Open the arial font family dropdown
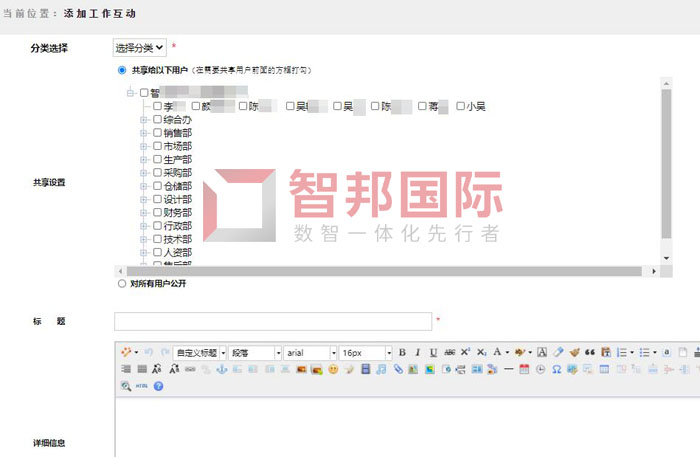Image resolution: width=700 pixels, height=457 pixels. coord(310,353)
